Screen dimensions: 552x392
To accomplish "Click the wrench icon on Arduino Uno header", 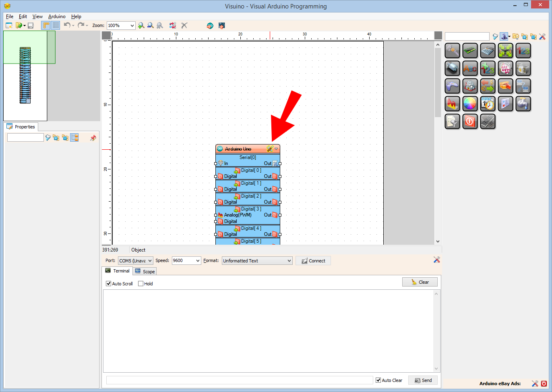I will coord(271,149).
